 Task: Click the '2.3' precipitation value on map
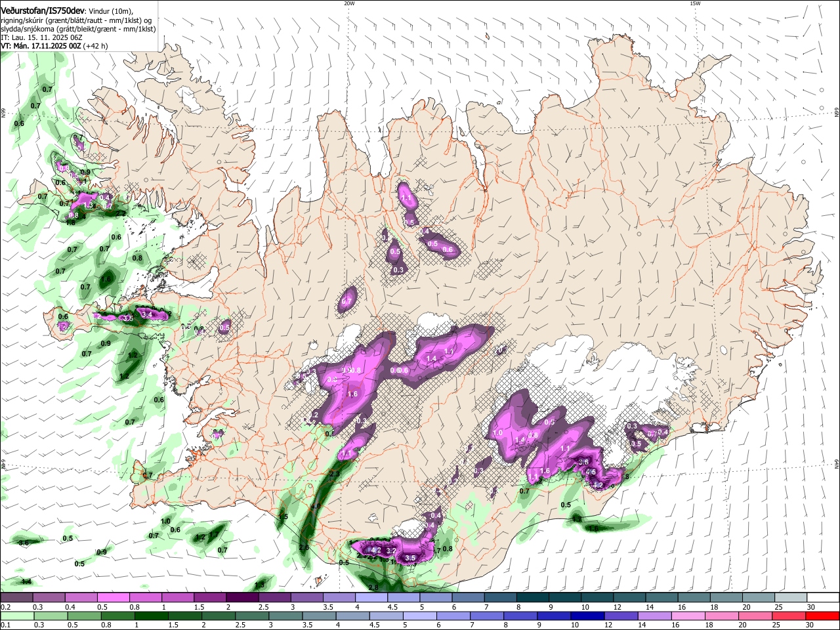coord(334,473)
